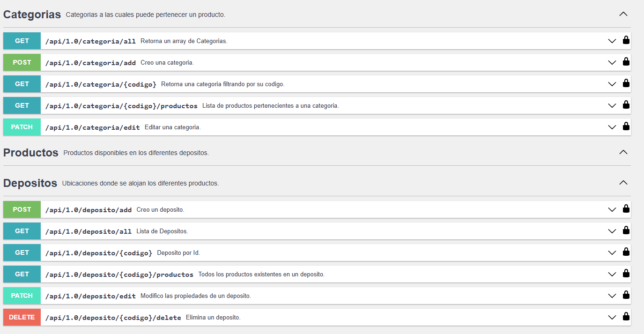
Task: Click lock on GET categoria/{codigo}/productos row
Action: pos(626,104)
